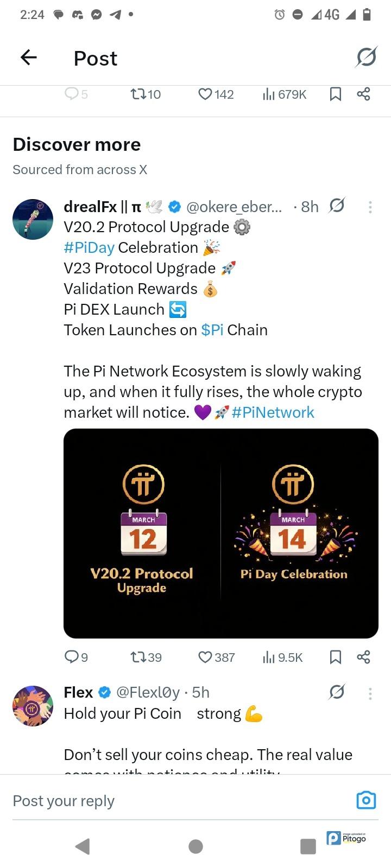Viewport: 391px width, 868px height.
Task: Repost the drealFx post with 39 reposts
Action: pos(138,657)
